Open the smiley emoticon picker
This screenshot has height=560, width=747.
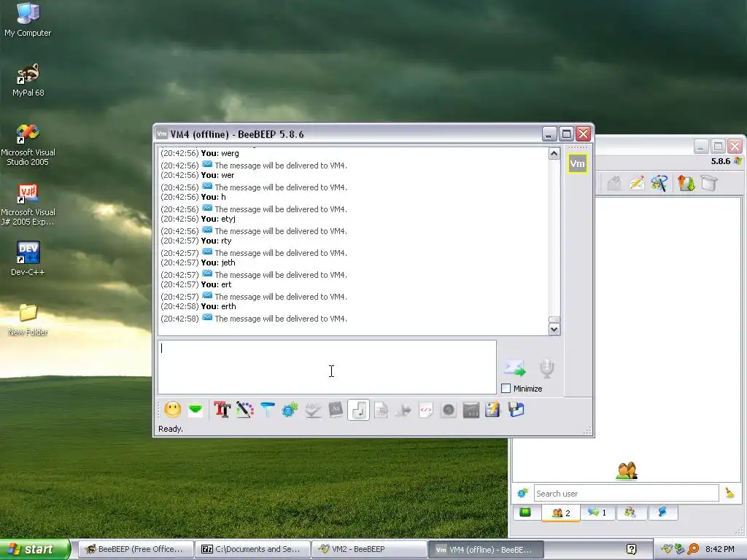point(172,410)
